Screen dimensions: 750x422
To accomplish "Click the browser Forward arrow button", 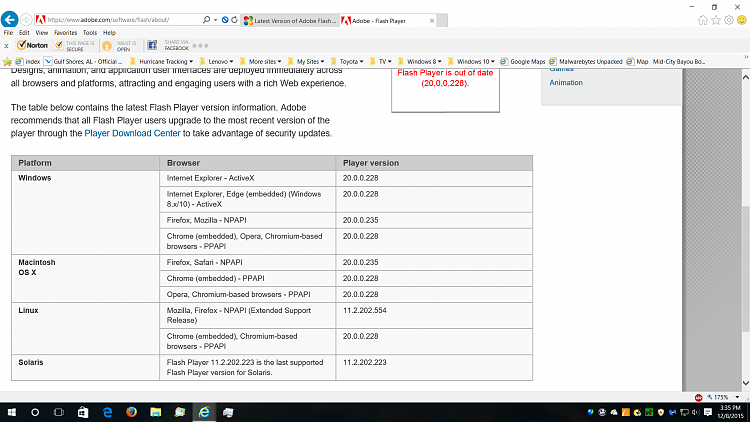I will point(26,20).
